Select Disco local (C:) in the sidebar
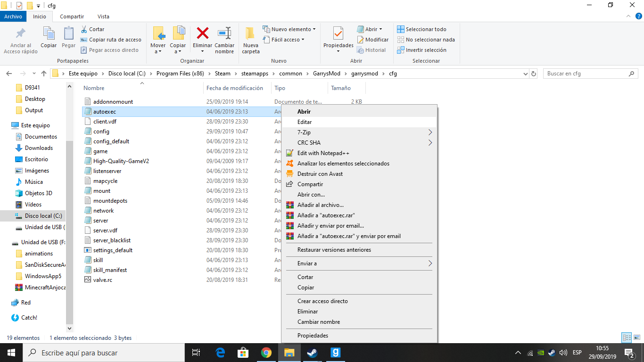This screenshot has width=644, height=362. click(43, 216)
